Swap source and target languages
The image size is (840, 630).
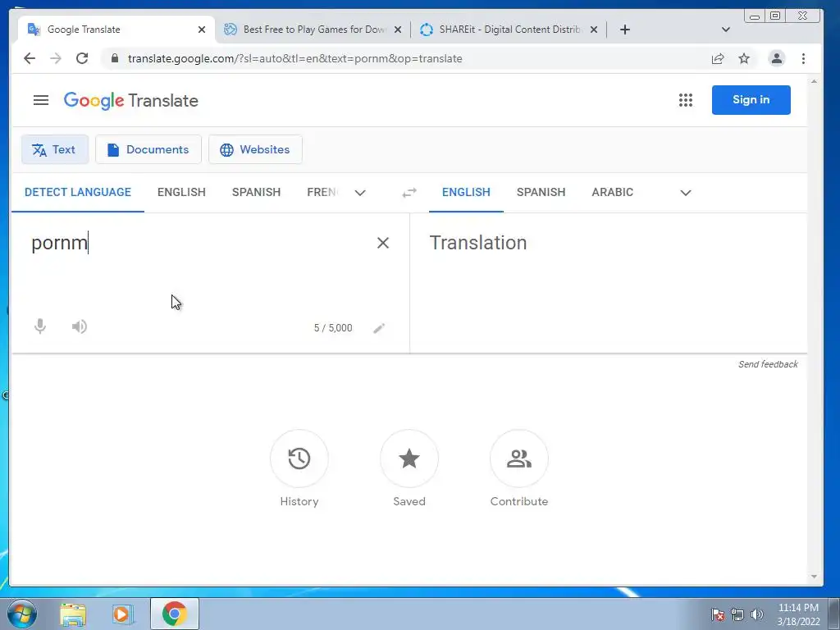[409, 193]
